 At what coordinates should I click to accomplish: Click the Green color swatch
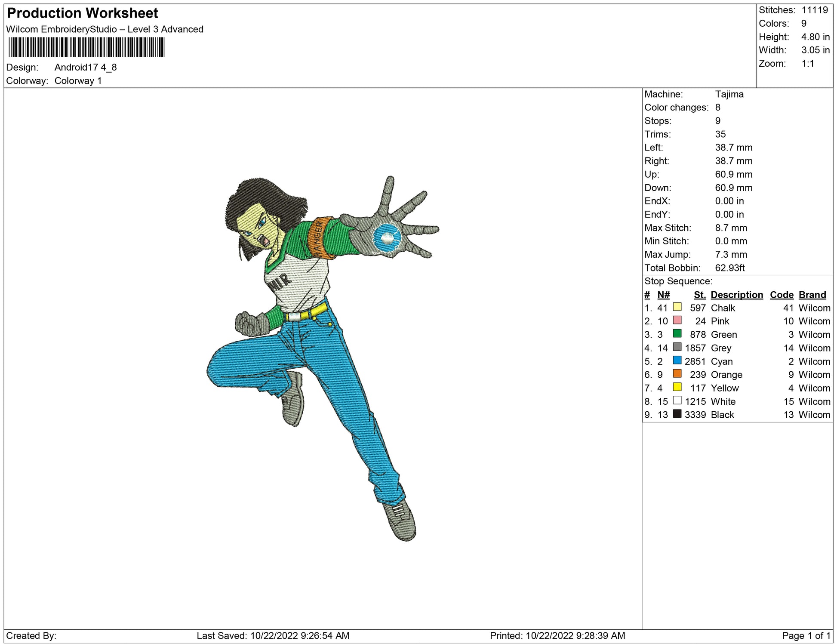click(x=677, y=333)
